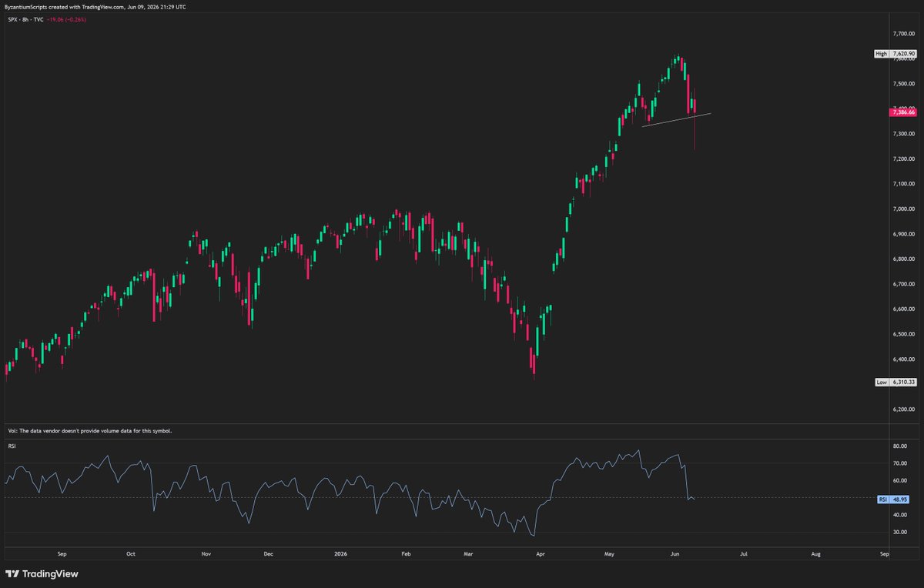
Task: Click the Sep time label following Aug
Action: click(885, 553)
